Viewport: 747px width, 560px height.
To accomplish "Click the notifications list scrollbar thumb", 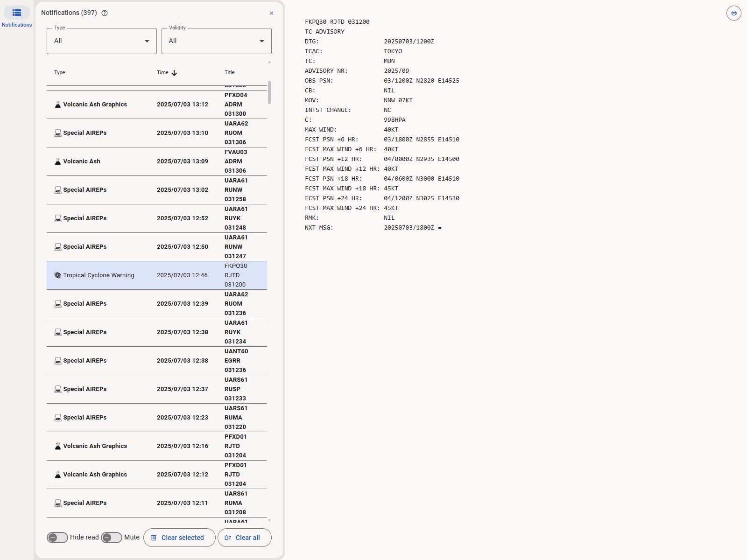I will tap(269, 92).
